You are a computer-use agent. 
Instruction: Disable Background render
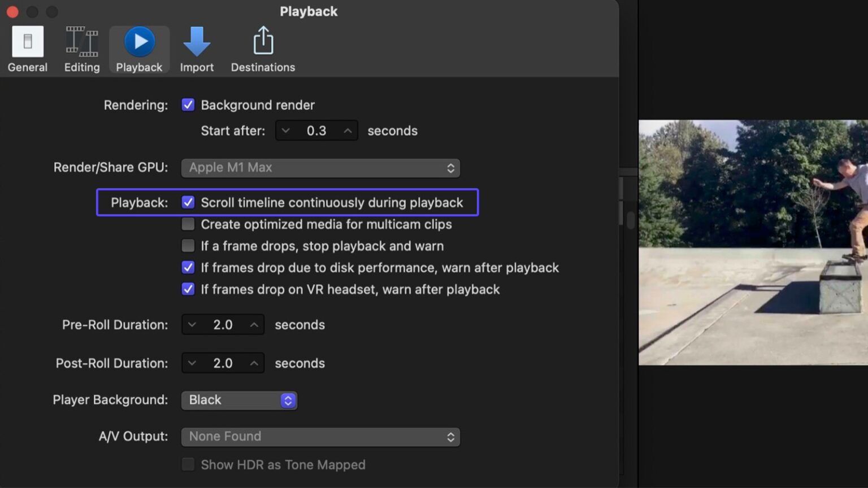point(188,104)
